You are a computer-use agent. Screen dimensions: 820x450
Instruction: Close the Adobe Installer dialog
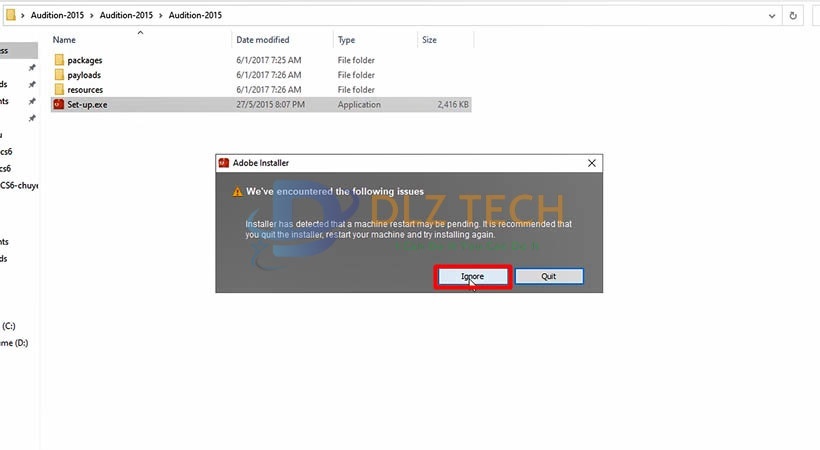coord(591,163)
